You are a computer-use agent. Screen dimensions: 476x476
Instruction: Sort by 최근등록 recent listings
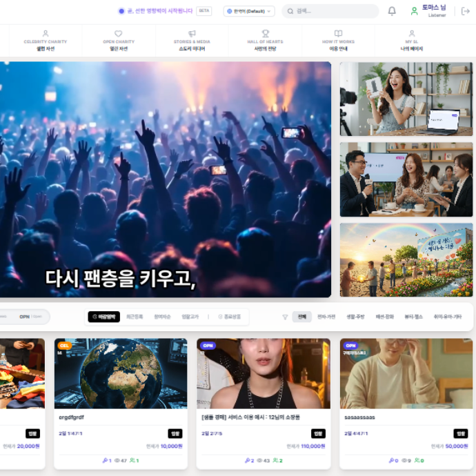(135, 317)
